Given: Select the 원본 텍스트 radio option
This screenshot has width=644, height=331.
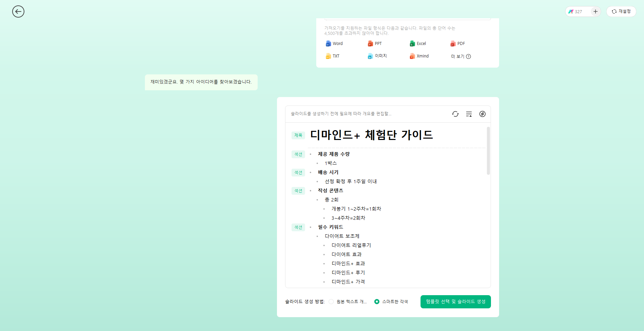Looking at the screenshot, I should [331, 302].
